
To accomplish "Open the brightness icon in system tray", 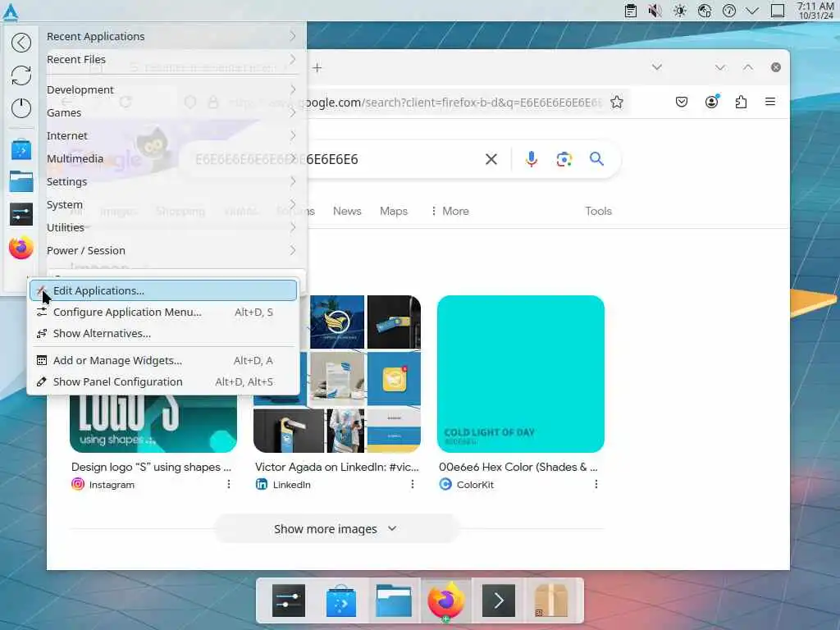I will [680, 11].
